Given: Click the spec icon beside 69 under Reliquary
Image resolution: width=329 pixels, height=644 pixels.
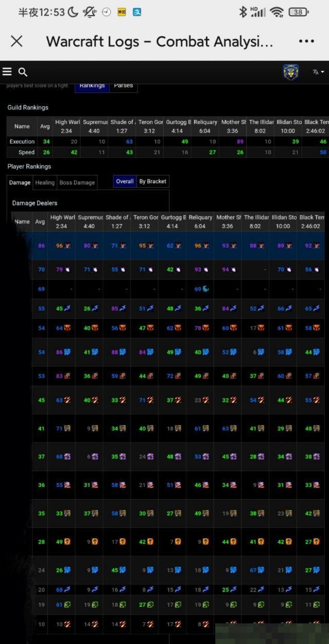Looking at the screenshot, I should [x=205, y=289].
